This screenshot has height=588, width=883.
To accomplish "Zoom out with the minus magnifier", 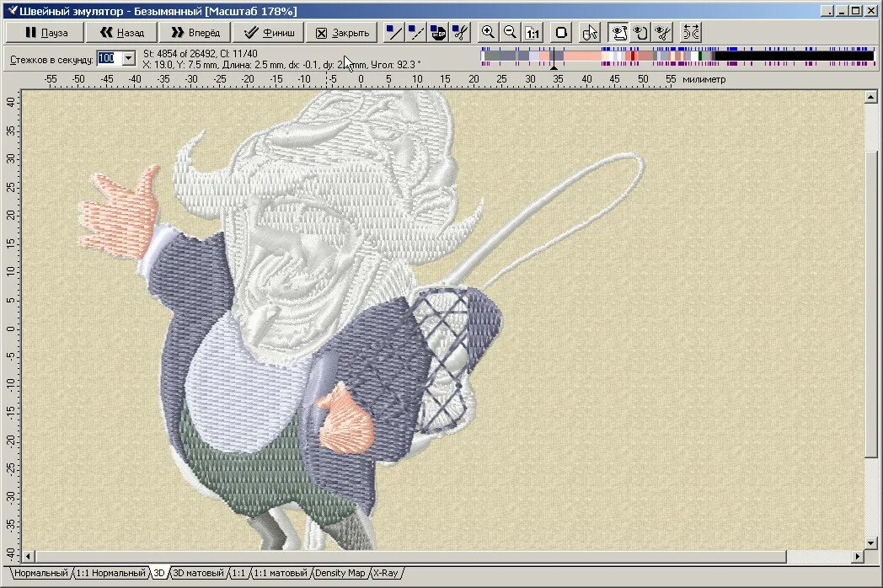I will tap(511, 33).
